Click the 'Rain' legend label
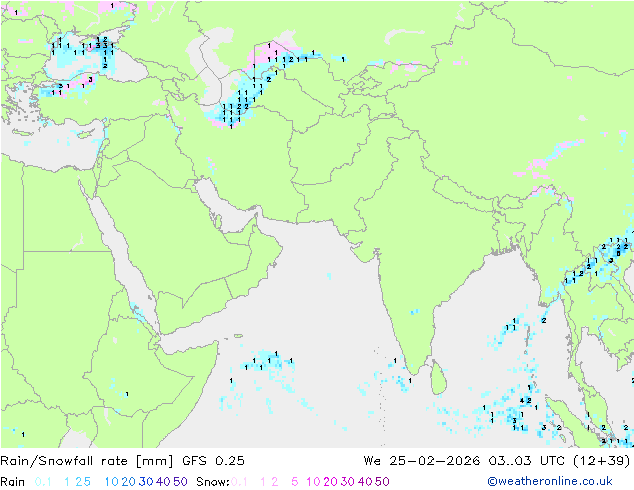The width and height of the screenshot is (634, 490). pos(13,482)
